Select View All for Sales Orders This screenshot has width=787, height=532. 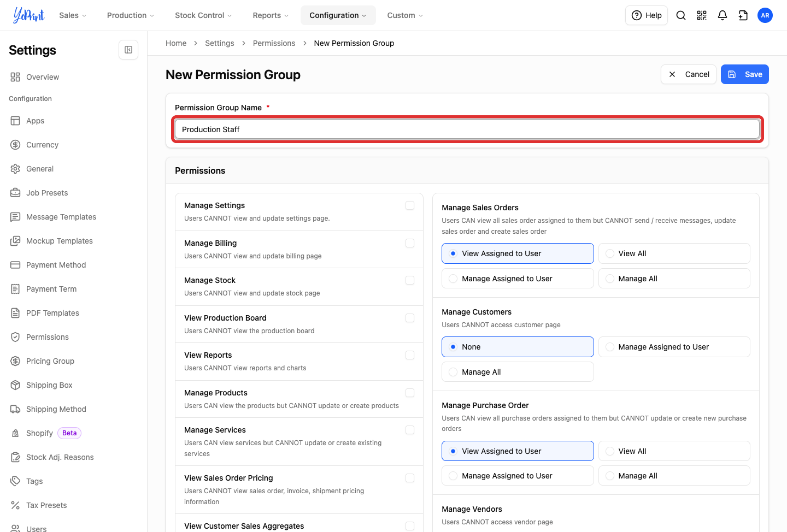coord(674,253)
